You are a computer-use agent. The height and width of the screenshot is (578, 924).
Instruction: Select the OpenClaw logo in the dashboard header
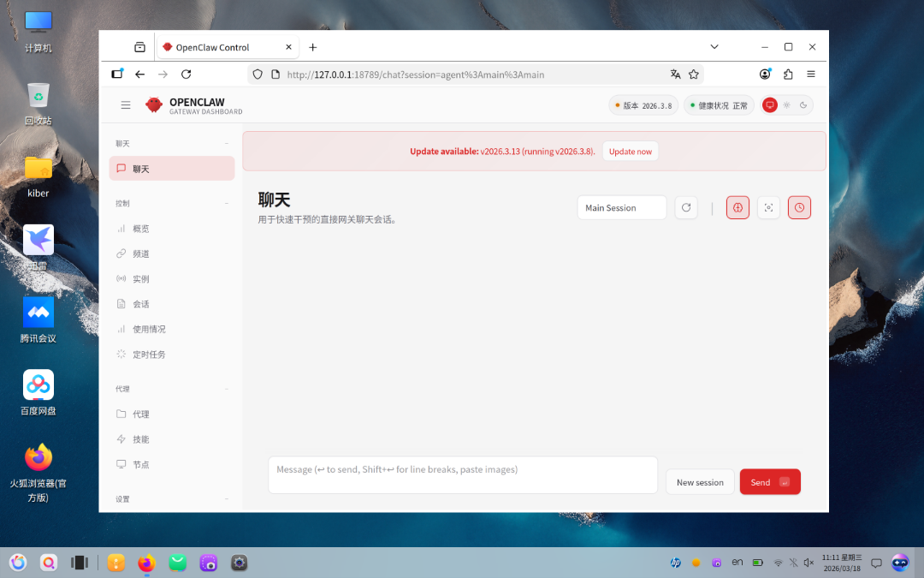pos(154,104)
